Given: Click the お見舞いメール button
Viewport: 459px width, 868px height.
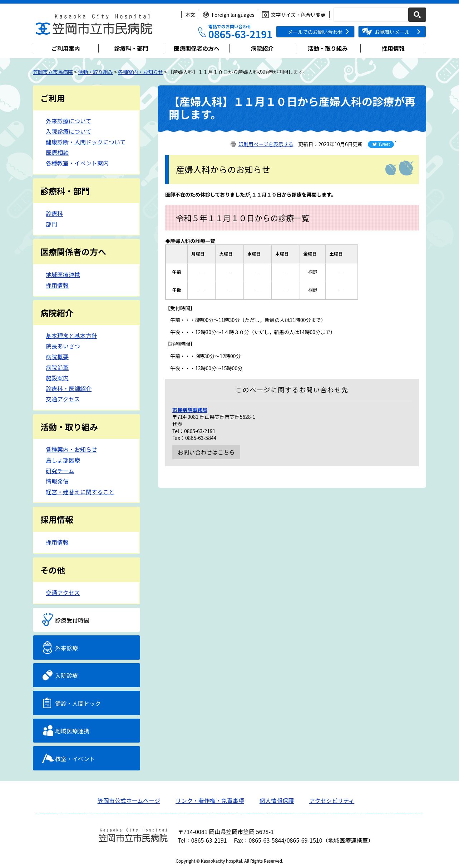Looking at the screenshot, I should click(x=392, y=32).
